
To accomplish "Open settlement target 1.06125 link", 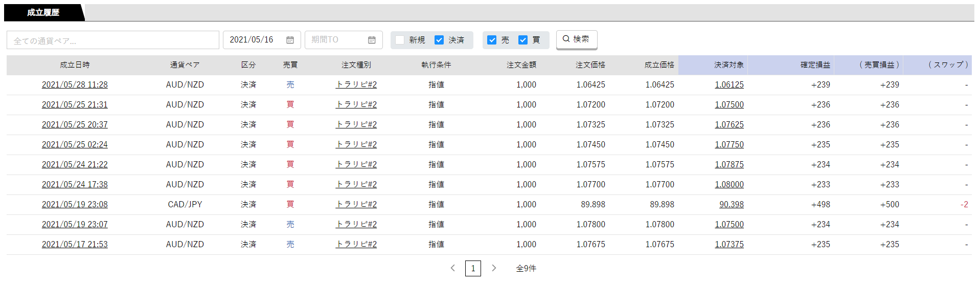I will pos(729,85).
